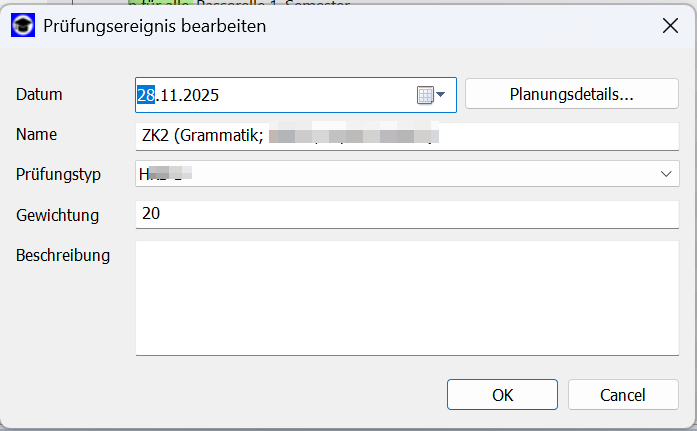Click the month 11 in the date field

click(168, 95)
